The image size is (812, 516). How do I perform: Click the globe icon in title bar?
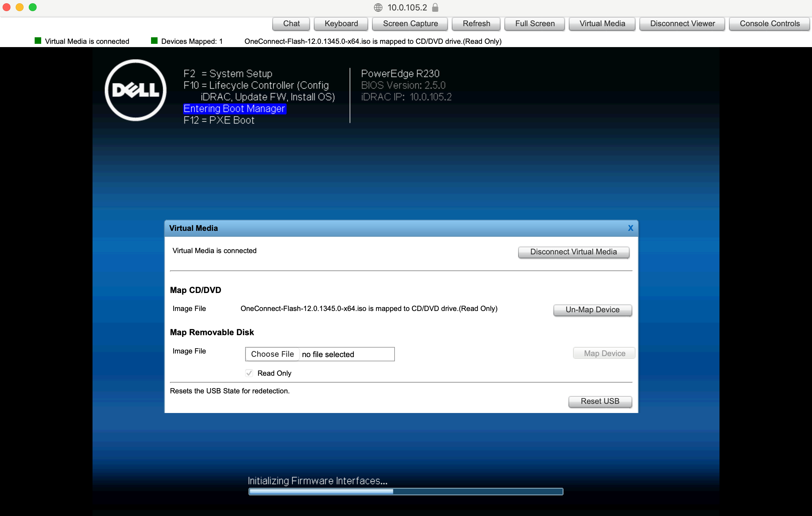[378, 8]
